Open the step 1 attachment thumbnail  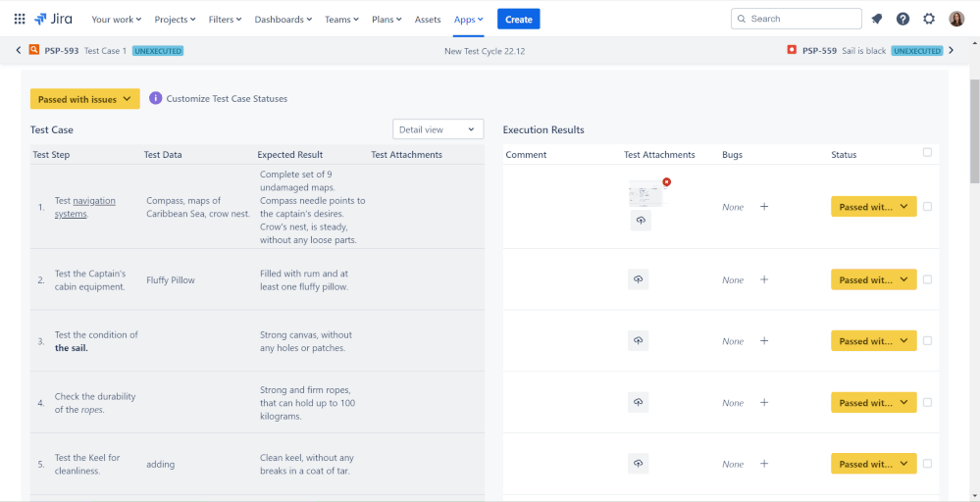[x=647, y=193]
